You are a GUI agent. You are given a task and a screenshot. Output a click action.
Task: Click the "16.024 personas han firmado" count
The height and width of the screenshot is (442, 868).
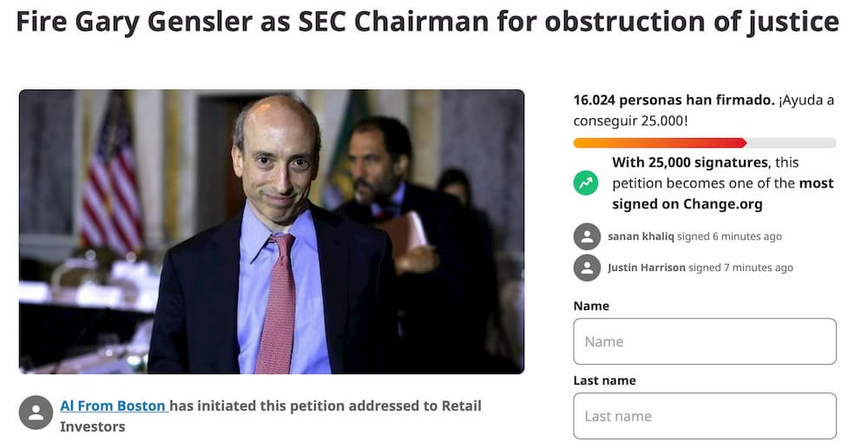point(674,101)
